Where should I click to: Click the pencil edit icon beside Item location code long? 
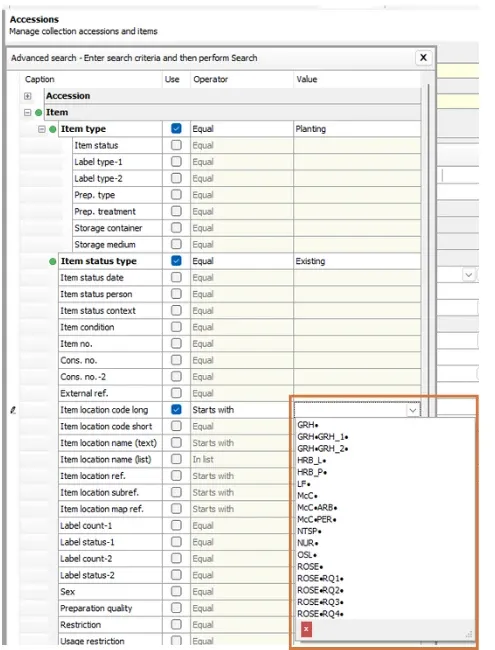point(13,410)
